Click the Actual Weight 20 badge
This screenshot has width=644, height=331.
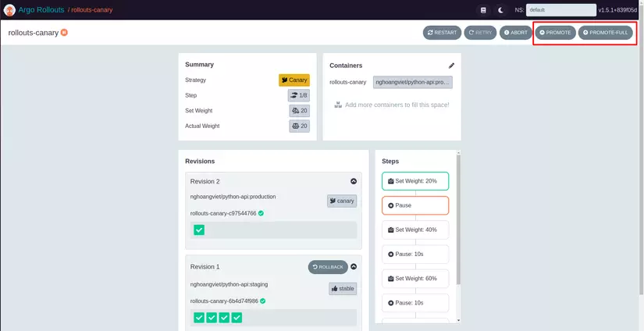click(x=300, y=126)
